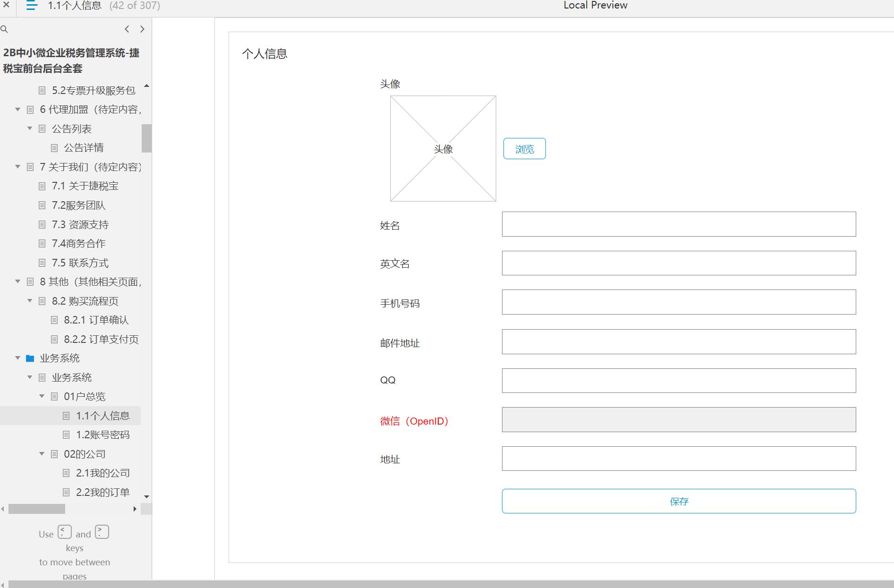Click the project title 2B中小微企业税务管理系统
Viewport: 894px width, 588px height.
click(71, 60)
